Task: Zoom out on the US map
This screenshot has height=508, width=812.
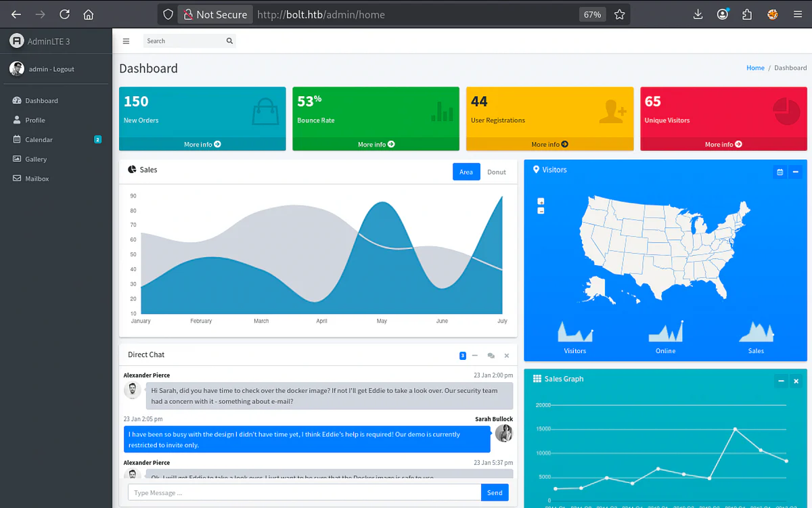Action: [541, 211]
